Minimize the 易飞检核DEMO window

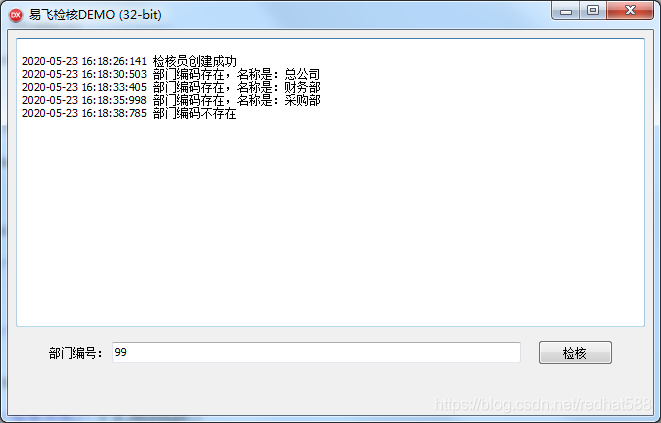[x=566, y=11]
